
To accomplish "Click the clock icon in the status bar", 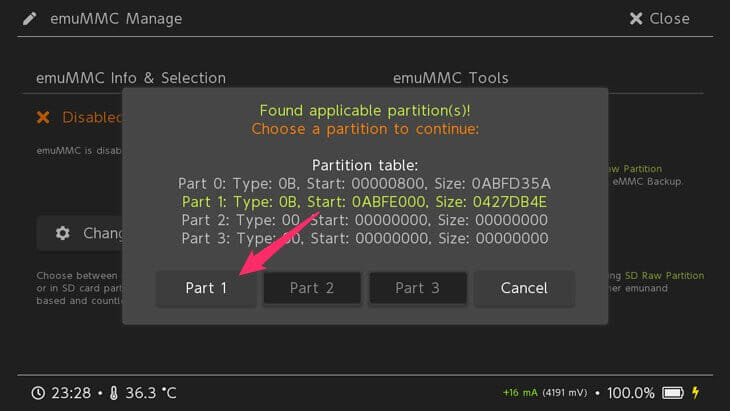I will (38, 393).
